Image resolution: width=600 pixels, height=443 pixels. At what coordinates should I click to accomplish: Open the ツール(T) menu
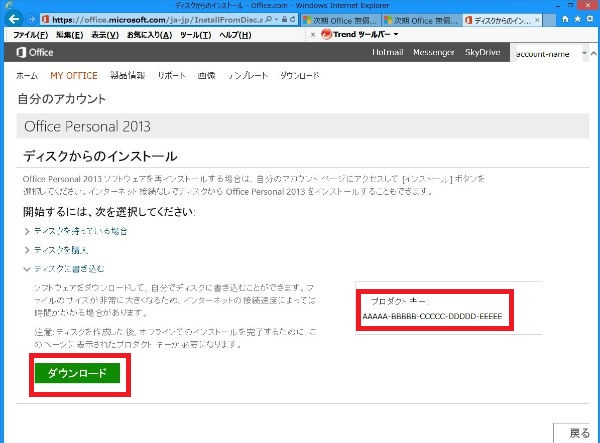196,35
